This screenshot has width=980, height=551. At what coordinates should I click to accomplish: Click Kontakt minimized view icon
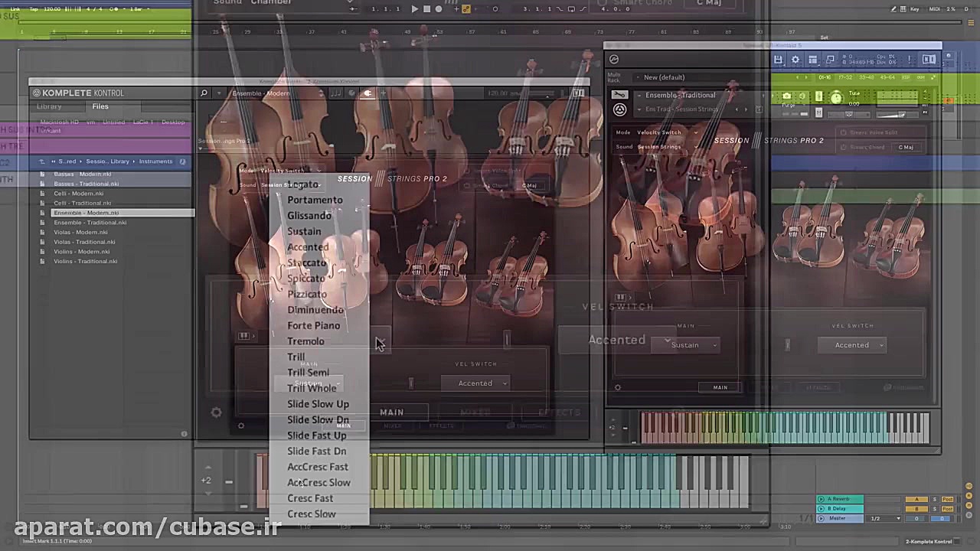[830, 59]
